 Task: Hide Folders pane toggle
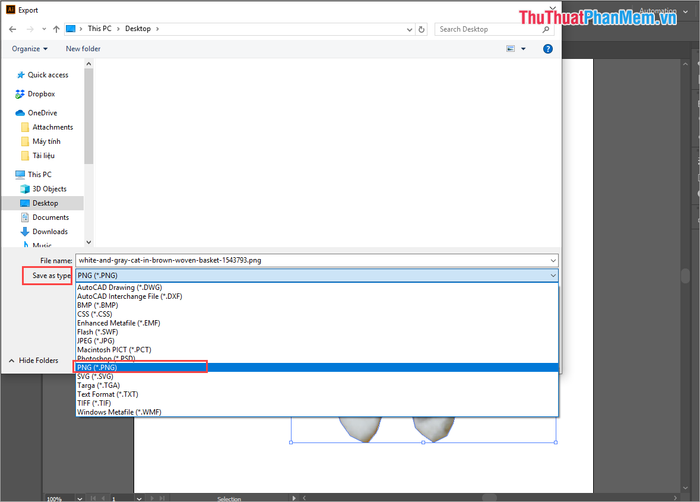(x=33, y=360)
